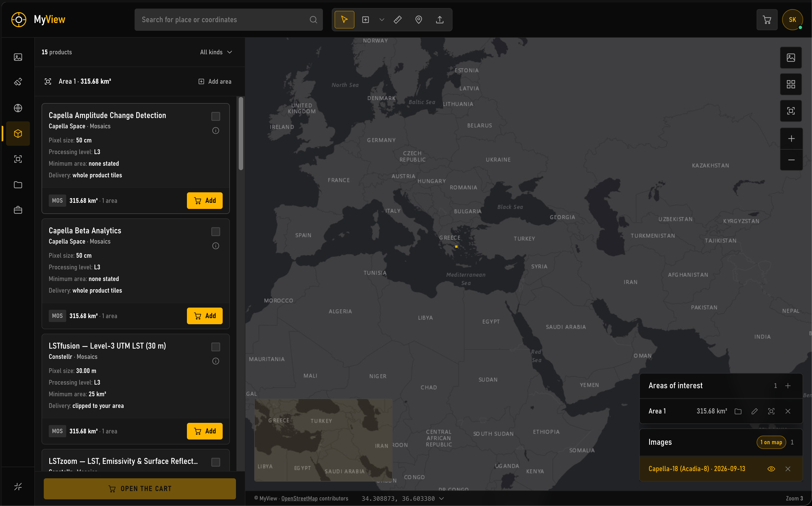The height and width of the screenshot is (506, 812).
Task: Show info for Capella Amplitude Change Detection
Action: click(x=216, y=131)
